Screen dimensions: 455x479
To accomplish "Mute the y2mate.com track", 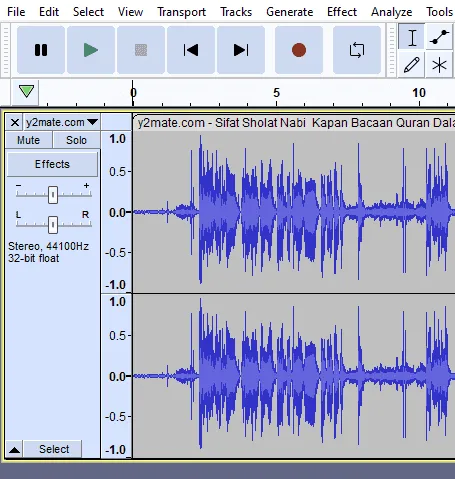I will pyautogui.click(x=29, y=140).
